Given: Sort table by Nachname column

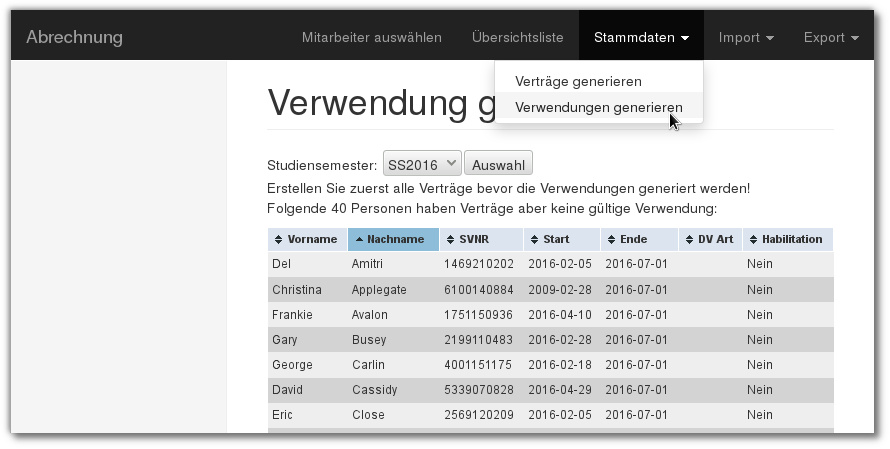Looking at the screenshot, I should click(394, 240).
